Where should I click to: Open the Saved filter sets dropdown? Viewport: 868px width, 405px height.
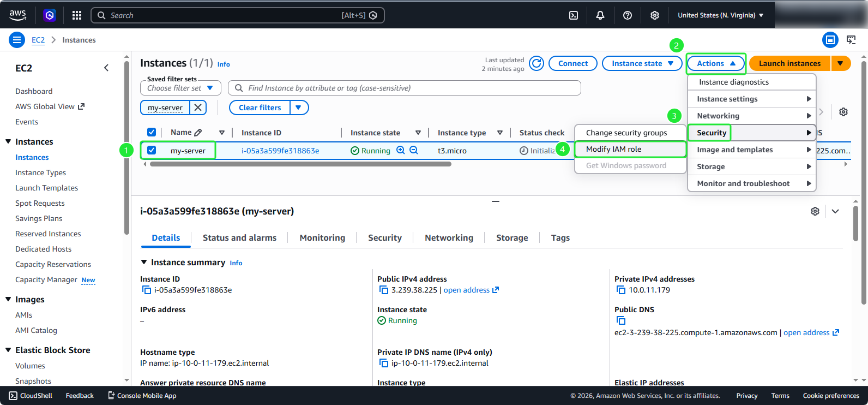click(x=180, y=88)
